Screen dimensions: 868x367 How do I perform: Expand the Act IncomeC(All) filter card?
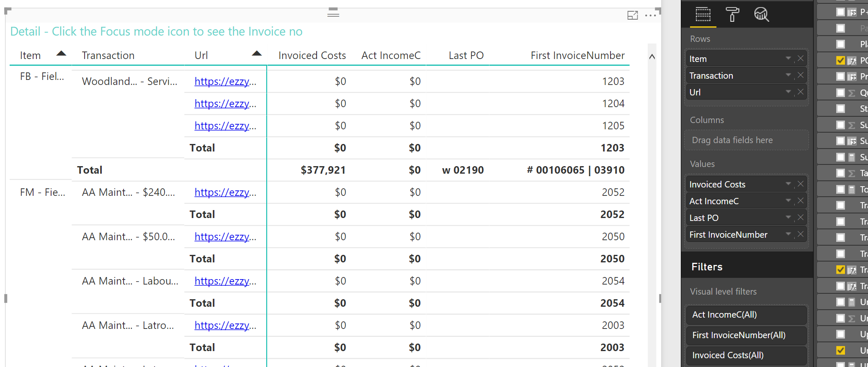point(746,315)
